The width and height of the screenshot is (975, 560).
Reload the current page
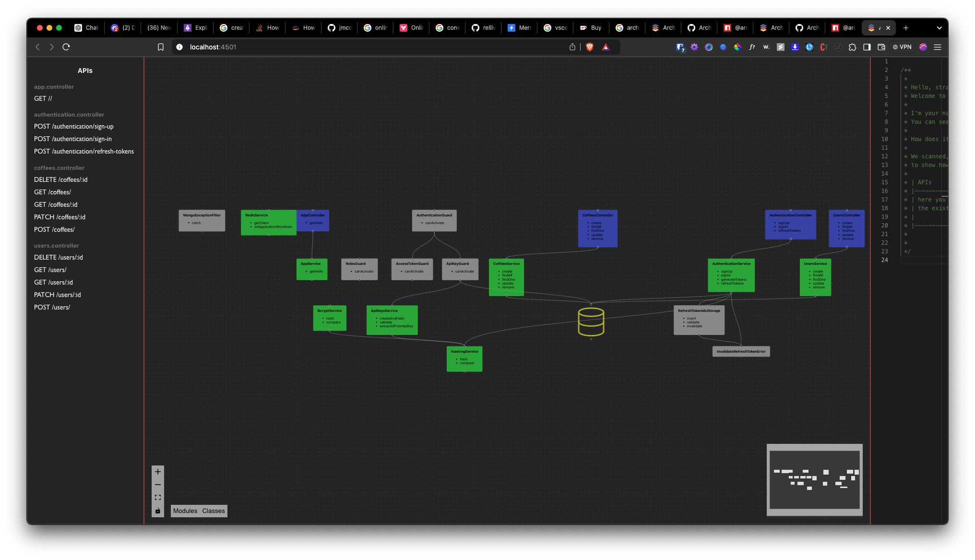click(66, 47)
